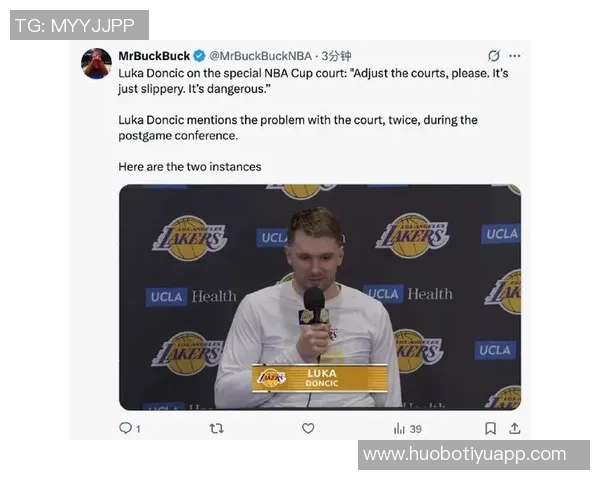
Task: Click the Luka Doncic name banner in video
Action: click(320, 378)
